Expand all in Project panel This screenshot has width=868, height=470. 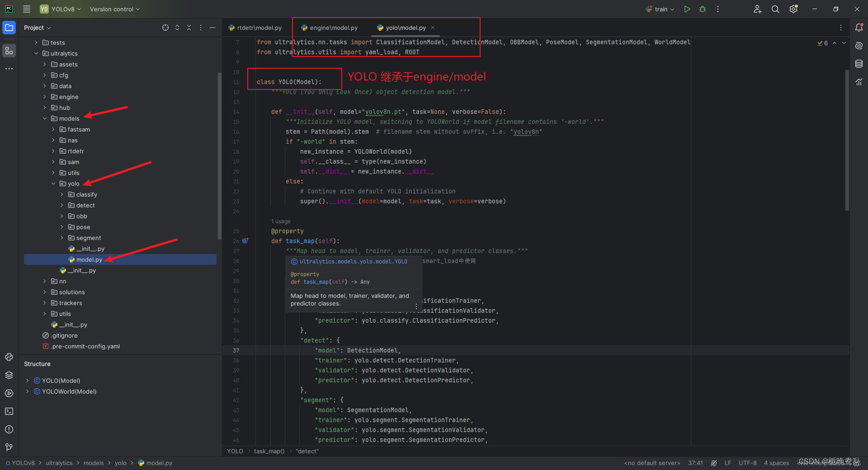tap(177, 28)
